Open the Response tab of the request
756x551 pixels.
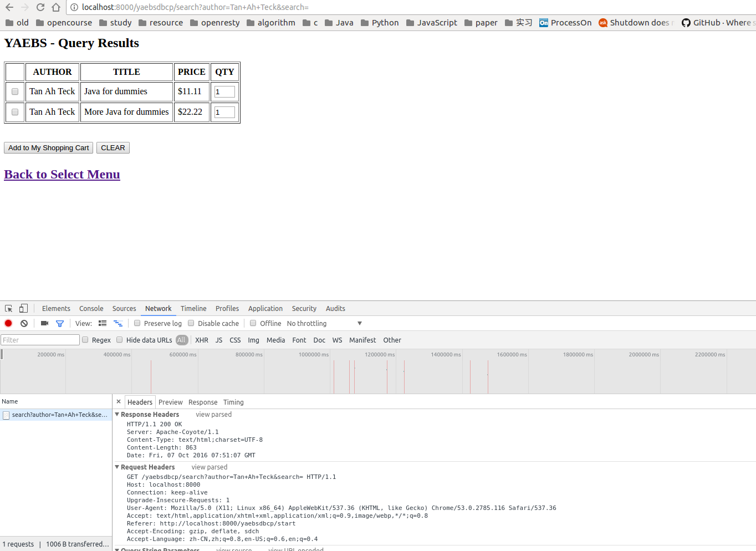tap(203, 402)
